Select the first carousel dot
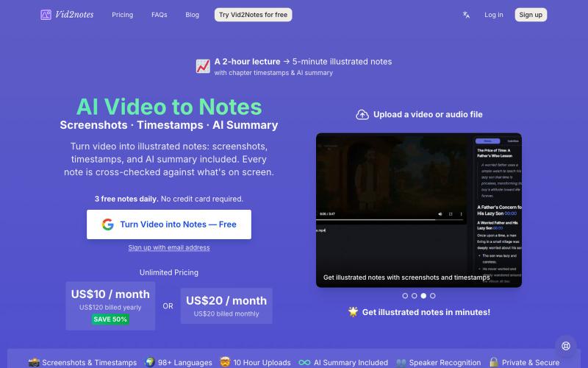Image resolution: width=588 pixels, height=368 pixels. (405, 296)
